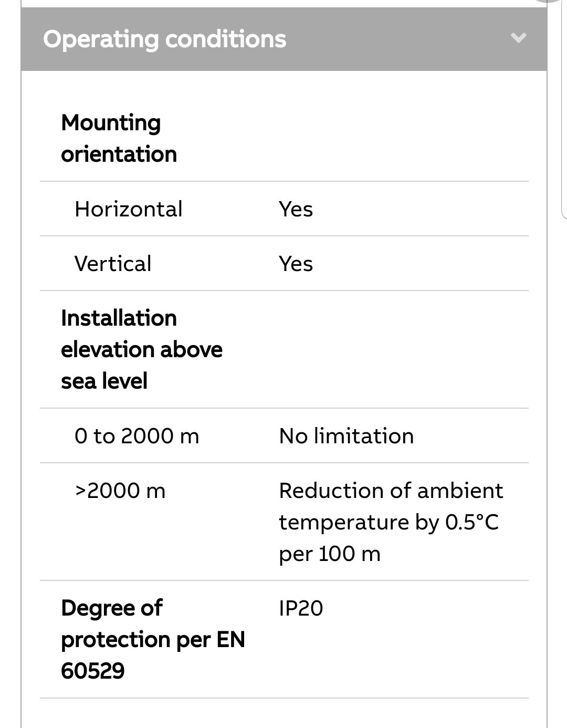This screenshot has height=728, width=567.
Task: Tap the 'orientation' heading line
Action: point(119,154)
